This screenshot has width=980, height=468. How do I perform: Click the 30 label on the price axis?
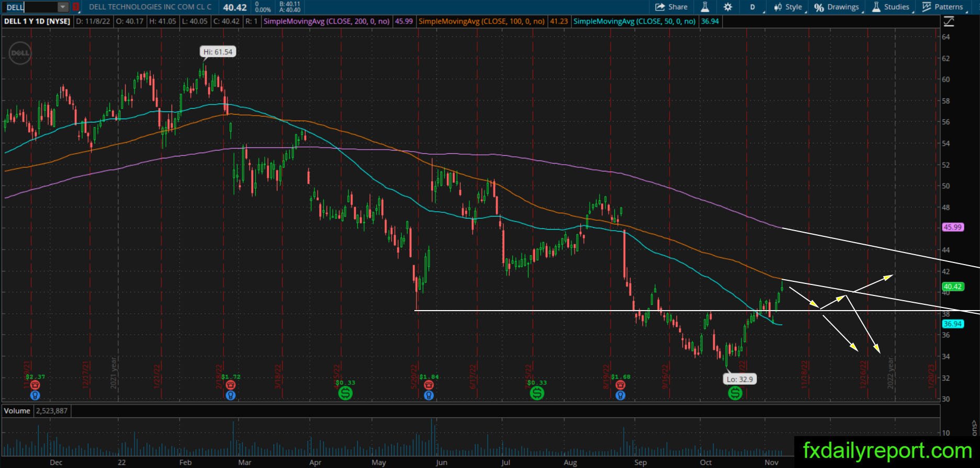coord(946,399)
